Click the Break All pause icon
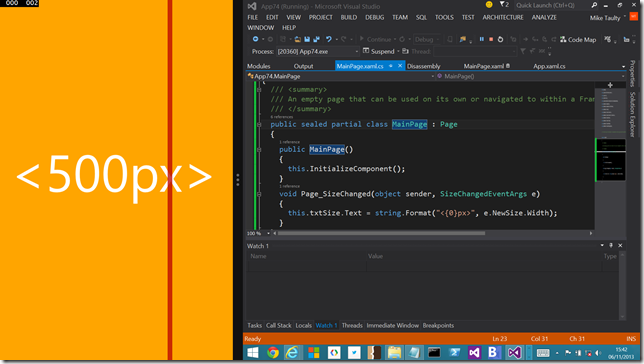The width and height of the screenshot is (644, 364). coord(481,39)
